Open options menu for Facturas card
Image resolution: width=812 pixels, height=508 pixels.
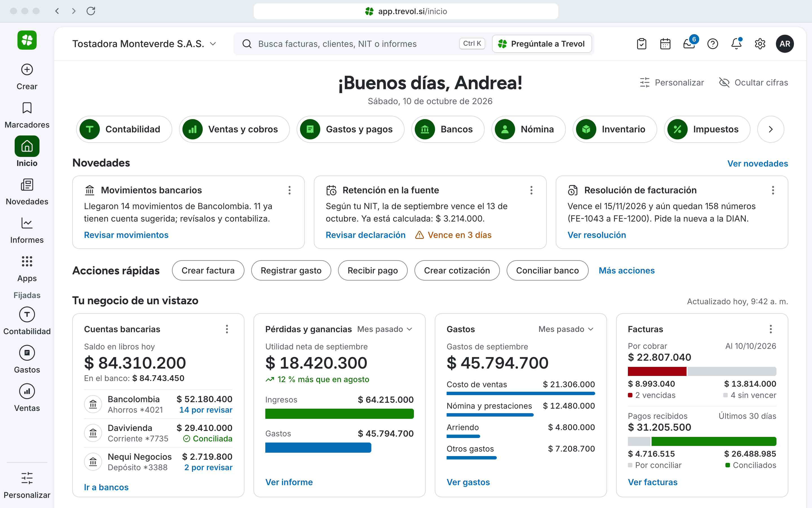(771, 329)
